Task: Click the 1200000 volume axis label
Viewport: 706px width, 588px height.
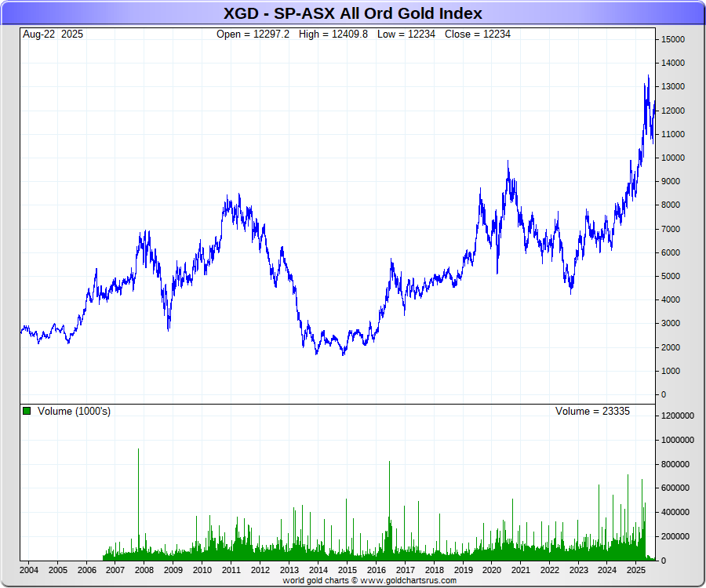Action: (678, 416)
